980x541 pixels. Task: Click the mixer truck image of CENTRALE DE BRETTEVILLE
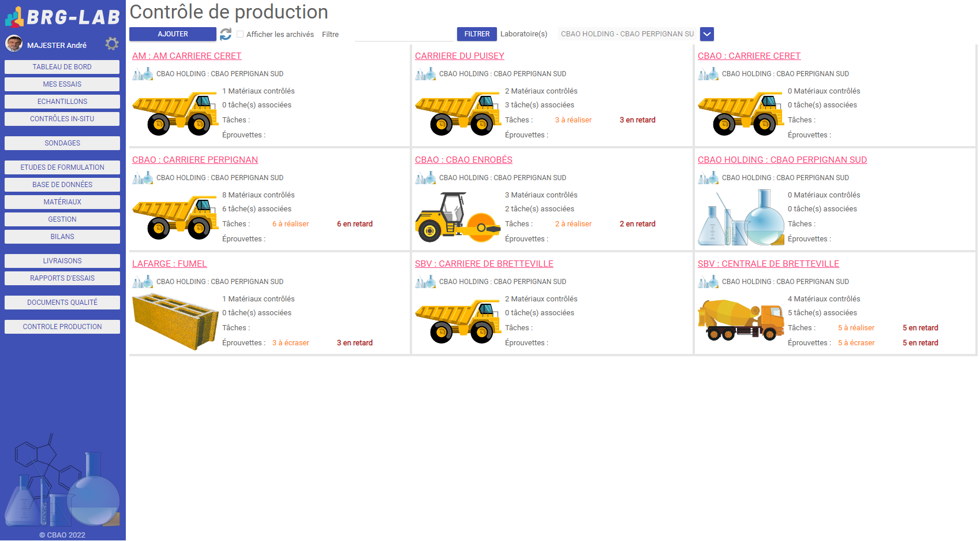coord(741,320)
